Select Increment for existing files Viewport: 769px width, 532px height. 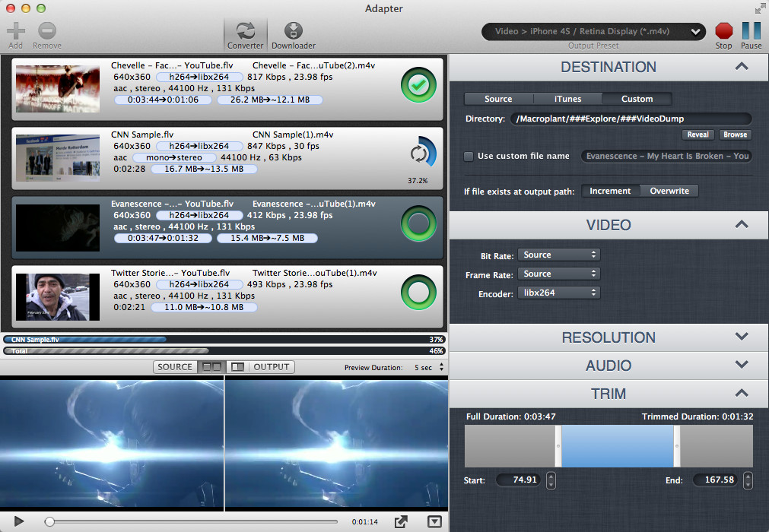click(x=611, y=191)
